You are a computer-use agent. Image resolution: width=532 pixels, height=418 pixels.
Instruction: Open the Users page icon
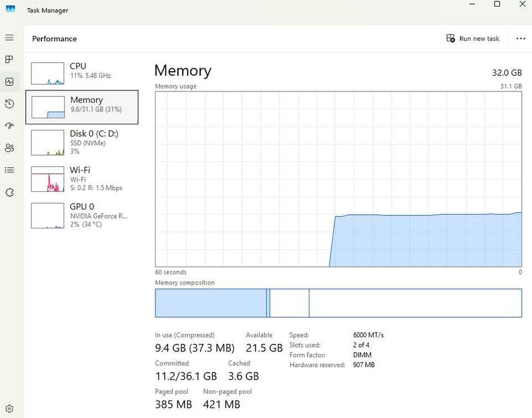[10, 148]
